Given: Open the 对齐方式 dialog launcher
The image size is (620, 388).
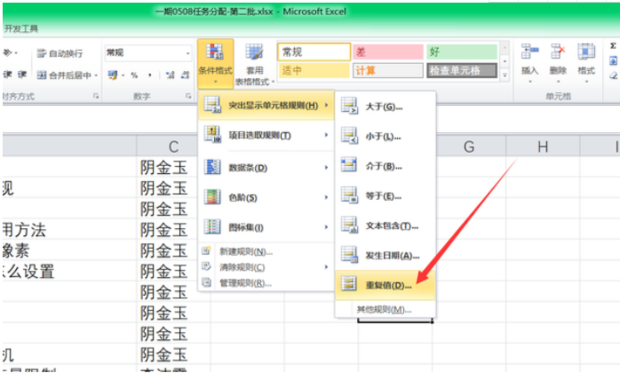Looking at the screenshot, I should tap(96, 96).
